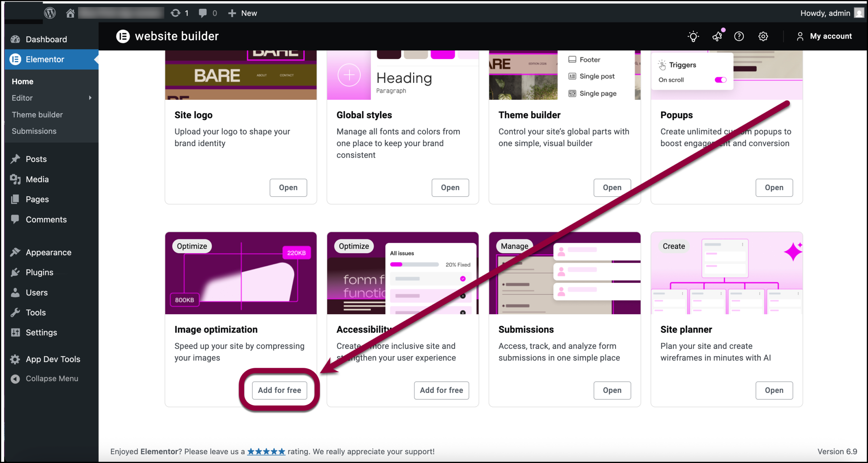Click the updates refresh icon

(x=175, y=13)
